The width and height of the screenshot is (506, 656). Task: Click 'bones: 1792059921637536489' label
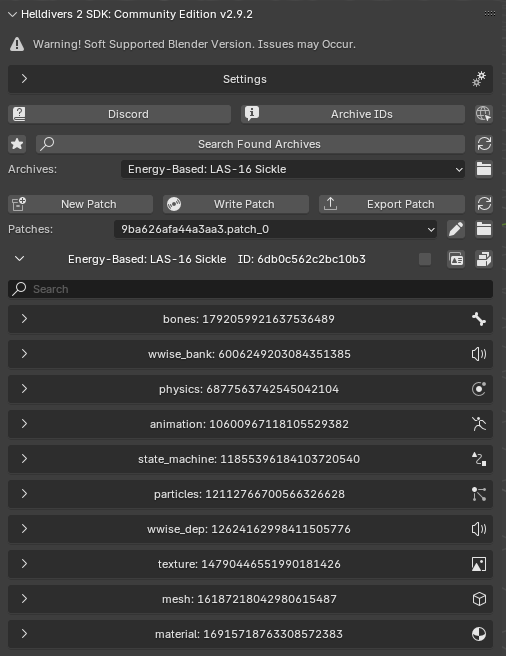pyautogui.click(x=249, y=319)
